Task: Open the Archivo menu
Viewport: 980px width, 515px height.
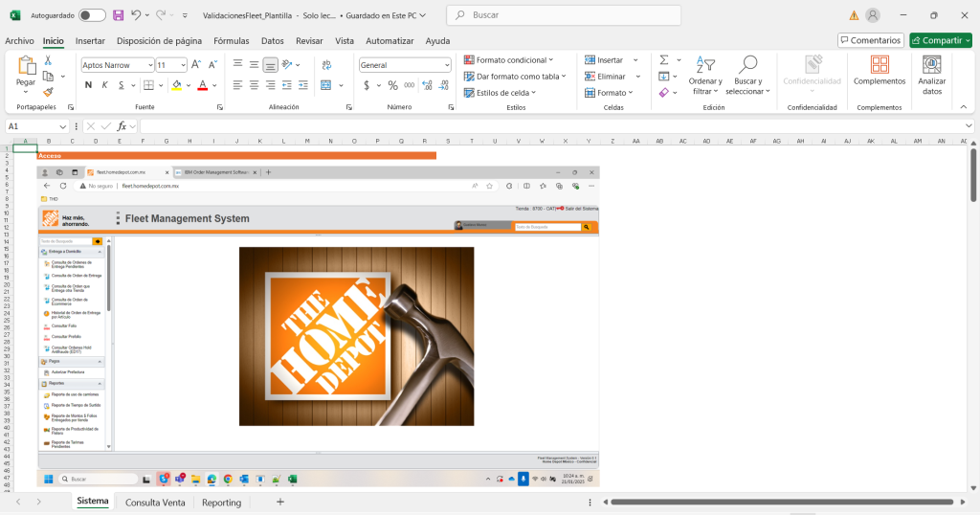Action: coord(19,40)
